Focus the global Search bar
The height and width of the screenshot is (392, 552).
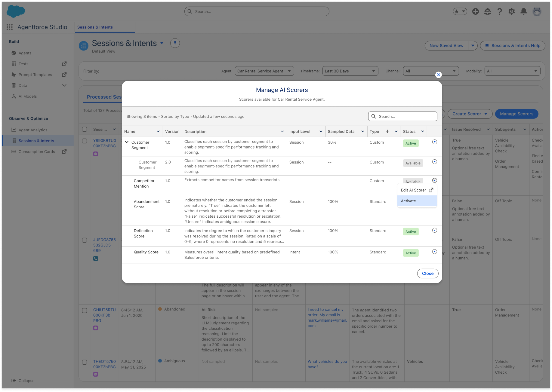pyautogui.click(x=257, y=11)
